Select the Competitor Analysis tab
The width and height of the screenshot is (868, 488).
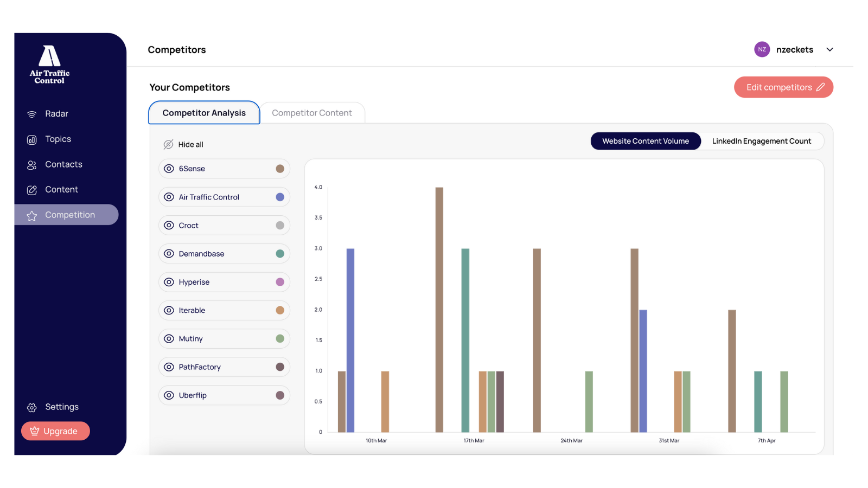coord(204,113)
